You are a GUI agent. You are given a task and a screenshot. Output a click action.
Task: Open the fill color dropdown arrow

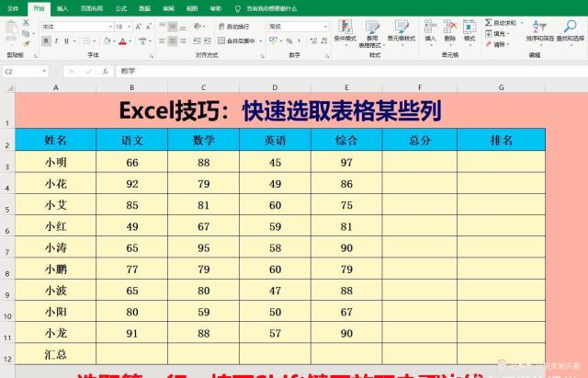tap(114, 40)
